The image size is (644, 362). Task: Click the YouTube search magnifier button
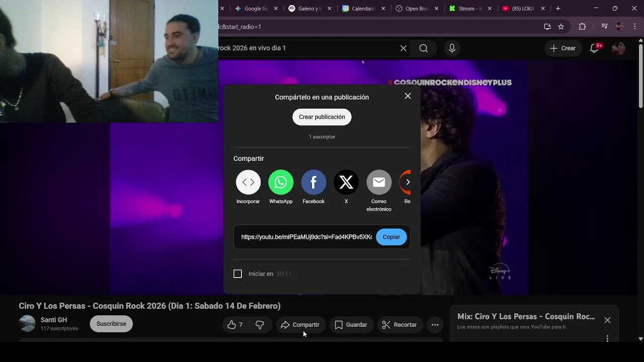click(x=424, y=48)
